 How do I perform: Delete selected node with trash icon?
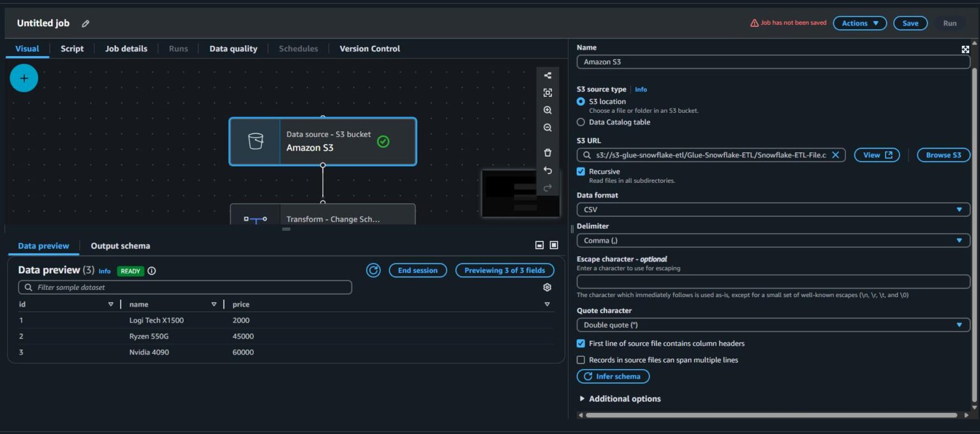547,153
